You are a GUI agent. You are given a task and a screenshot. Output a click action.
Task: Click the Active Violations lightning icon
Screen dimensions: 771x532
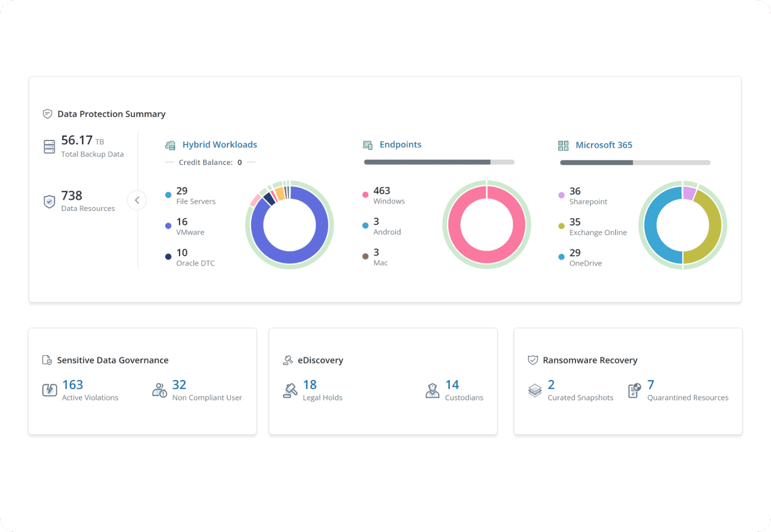(50, 390)
